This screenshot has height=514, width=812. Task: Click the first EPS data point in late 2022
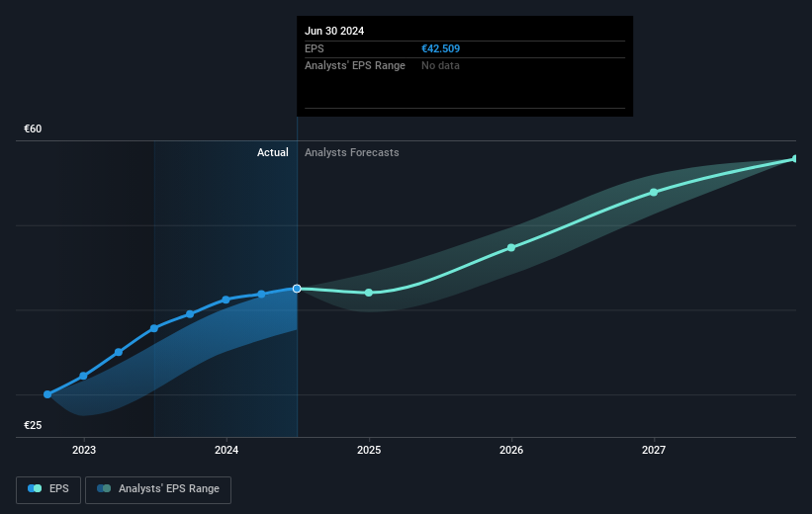point(47,394)
